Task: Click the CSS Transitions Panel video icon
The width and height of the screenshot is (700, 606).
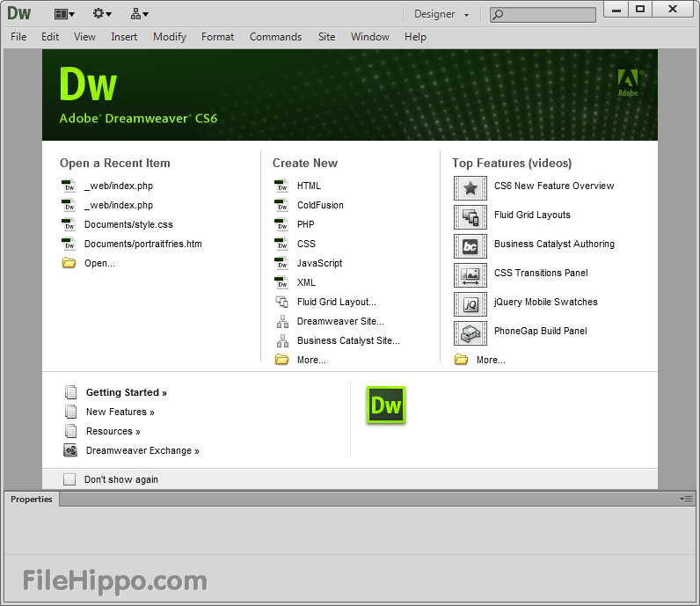Action: click(x=470, y=275)
